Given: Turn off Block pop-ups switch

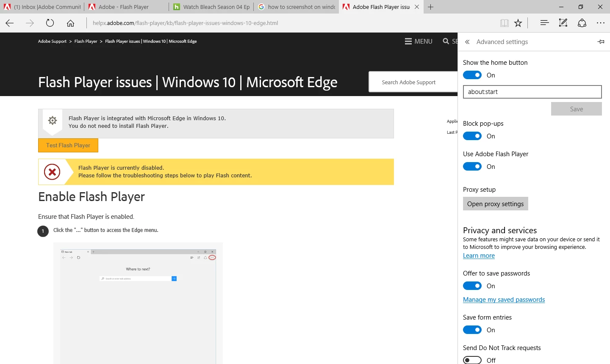Looking at the screenshot, I should click(x=472, y=136).
